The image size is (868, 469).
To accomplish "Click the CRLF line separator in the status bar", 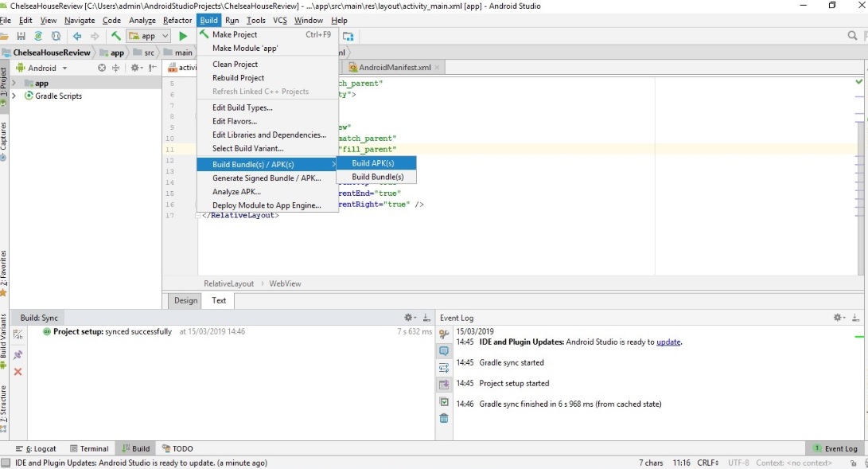I will [x=707, y=462].
